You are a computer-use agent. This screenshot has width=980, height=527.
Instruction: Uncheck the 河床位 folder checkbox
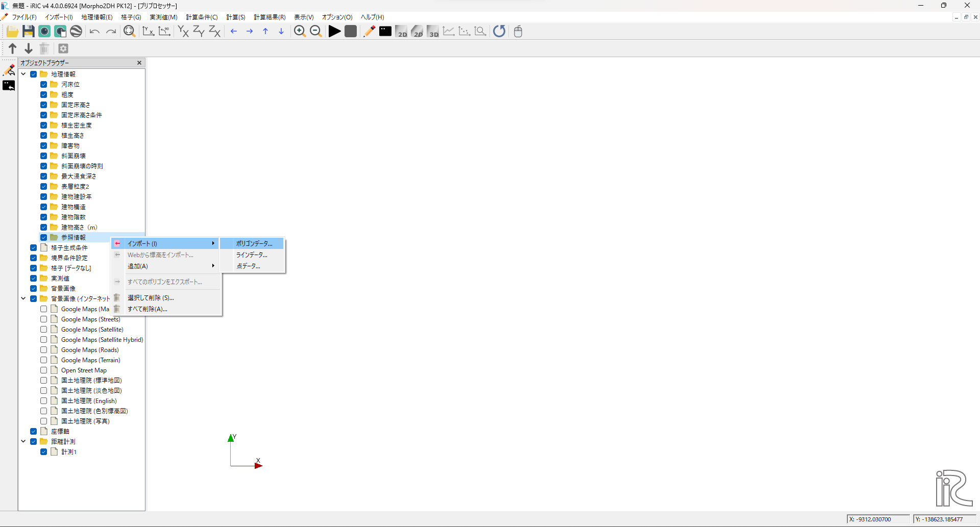pos(44,85)
